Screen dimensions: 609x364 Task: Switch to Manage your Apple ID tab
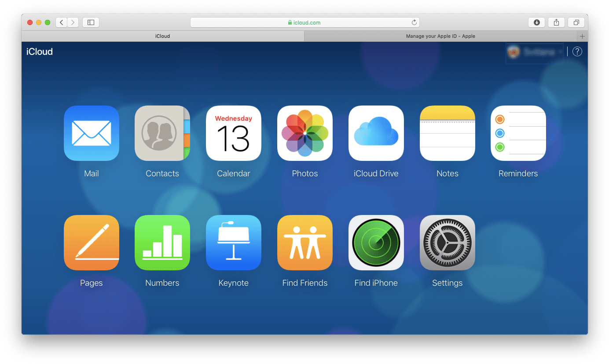click(x=440, y=36)
